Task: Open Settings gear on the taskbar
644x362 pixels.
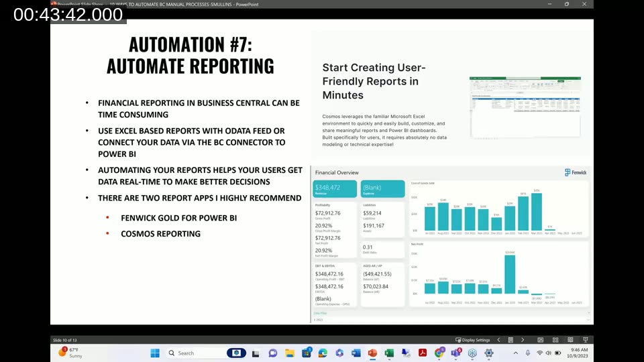Action: [489, 353]
